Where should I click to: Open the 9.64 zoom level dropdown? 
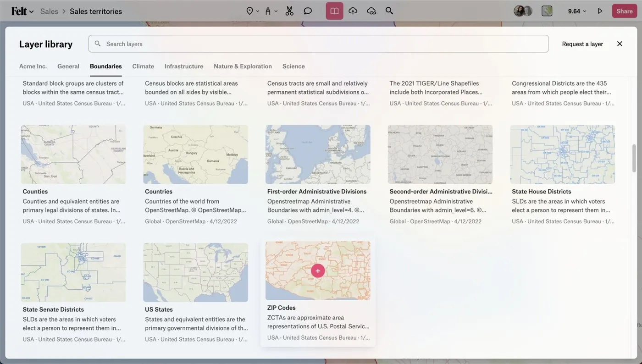coord(577,11)
